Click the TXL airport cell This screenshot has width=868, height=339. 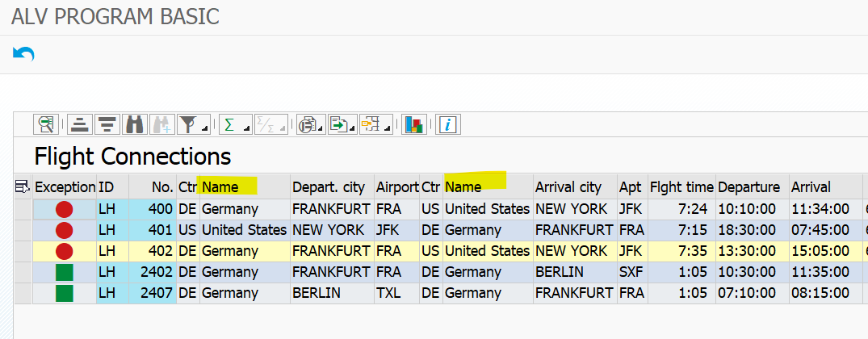pyautogui.click(x=397, y=293)
